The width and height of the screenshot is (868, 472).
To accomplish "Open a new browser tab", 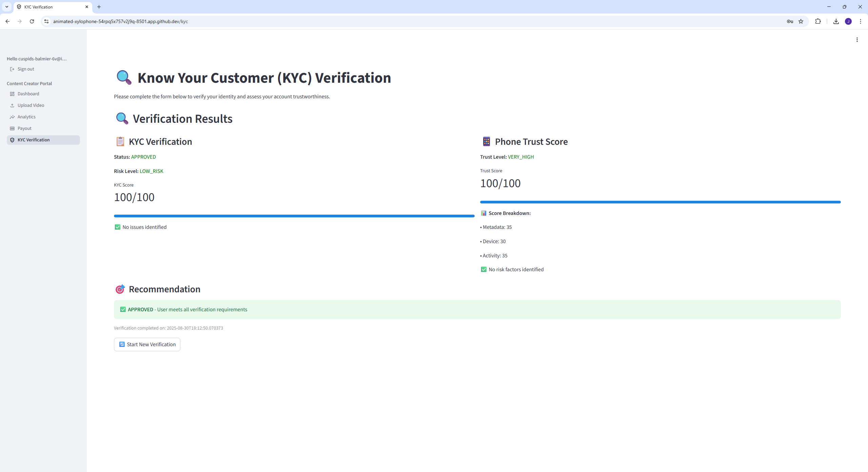I will tap(99, 7).
